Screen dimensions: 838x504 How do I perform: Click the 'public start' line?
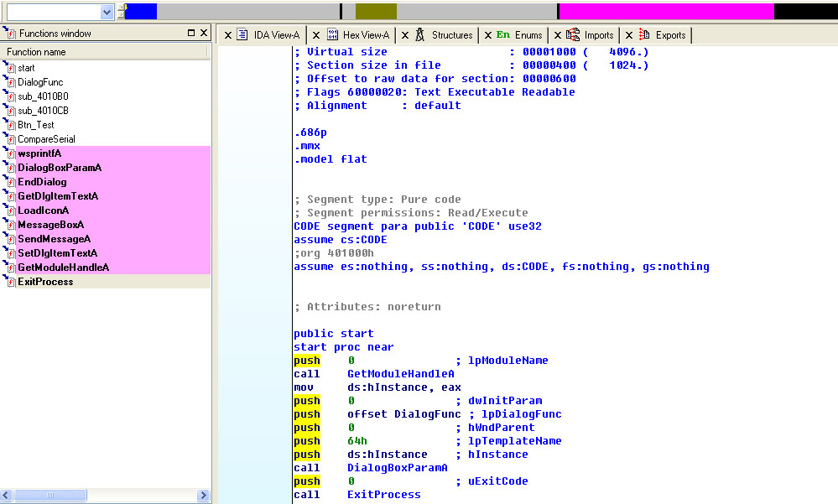334,334
